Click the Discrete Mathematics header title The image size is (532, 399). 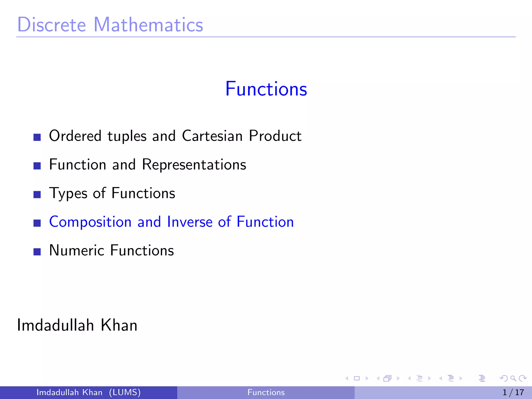coord(110,25)
